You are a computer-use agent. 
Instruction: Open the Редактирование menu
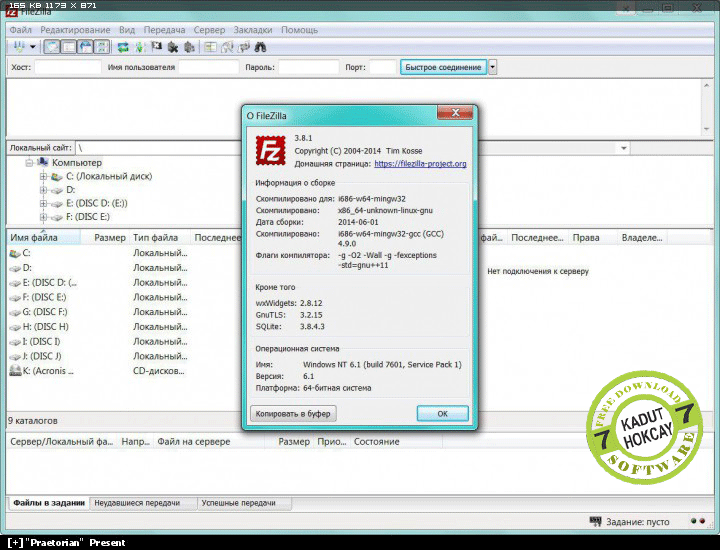(x=75, y=30)
